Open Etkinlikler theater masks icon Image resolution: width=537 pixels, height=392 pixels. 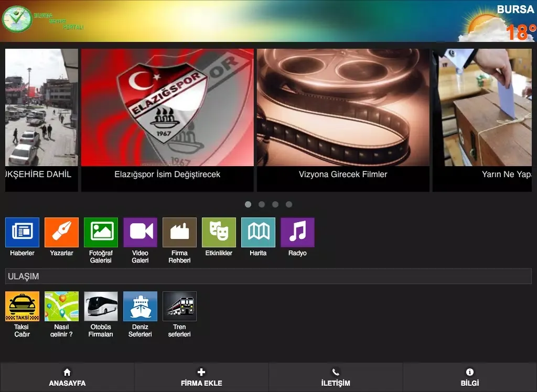coord(219,232)
